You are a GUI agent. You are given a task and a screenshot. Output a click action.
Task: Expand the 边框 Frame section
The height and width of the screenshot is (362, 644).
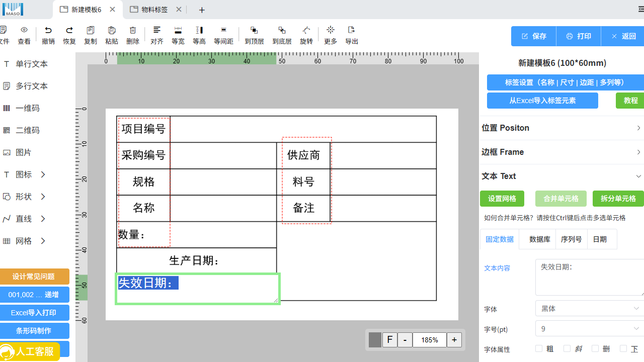561,152
